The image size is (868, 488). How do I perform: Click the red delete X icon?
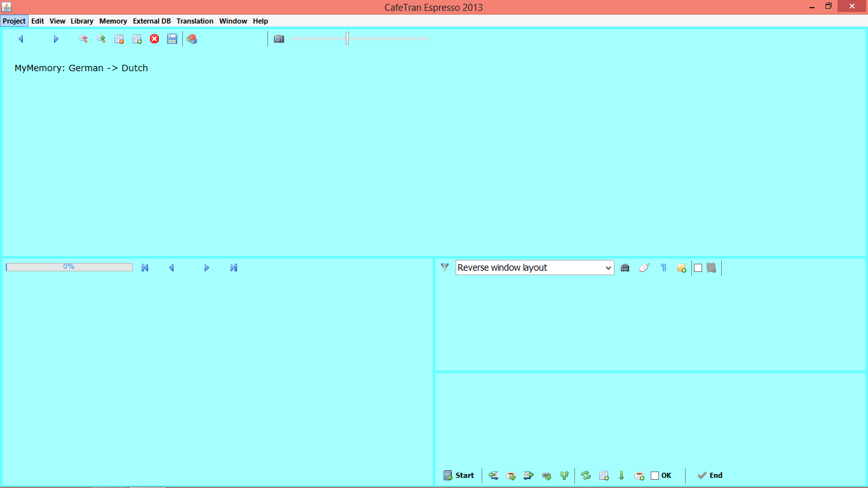[x=154, y=39]
